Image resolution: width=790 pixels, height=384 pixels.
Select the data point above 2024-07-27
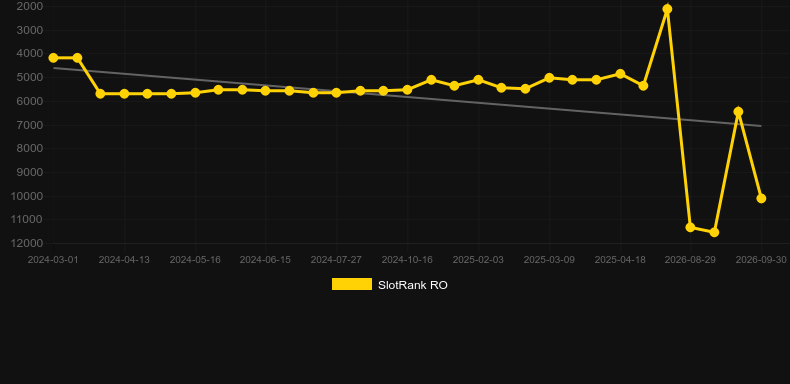click(x=336, y=93)
